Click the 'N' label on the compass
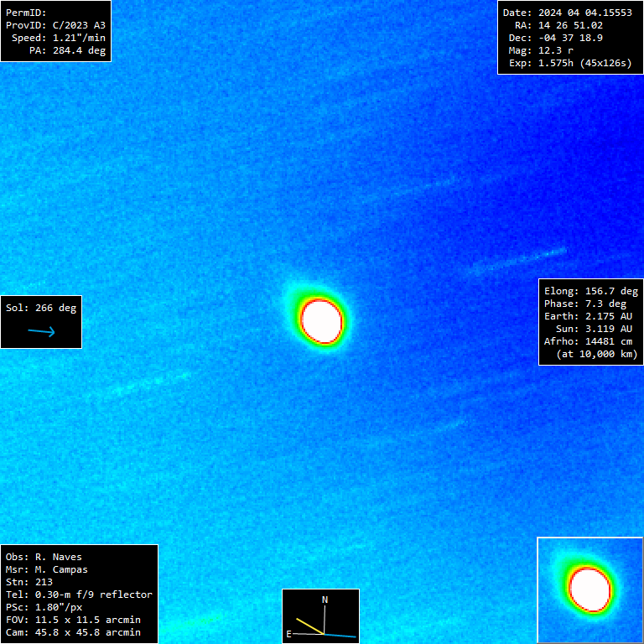This screenshot has height=644, width=644. [x=325, y=600]
